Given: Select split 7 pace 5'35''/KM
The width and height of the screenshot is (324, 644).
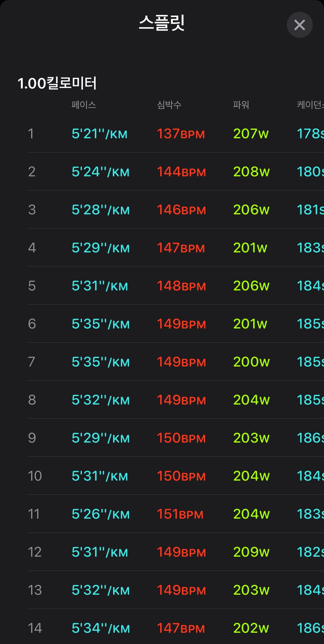Looking at the screenshot, I should [x=101, y=362].
